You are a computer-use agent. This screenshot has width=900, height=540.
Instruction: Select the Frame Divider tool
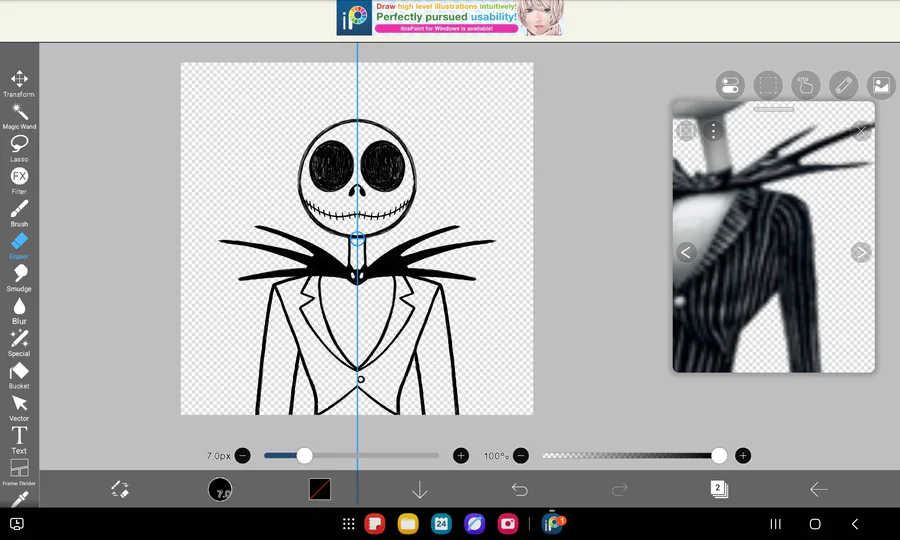tap(19, 473)
